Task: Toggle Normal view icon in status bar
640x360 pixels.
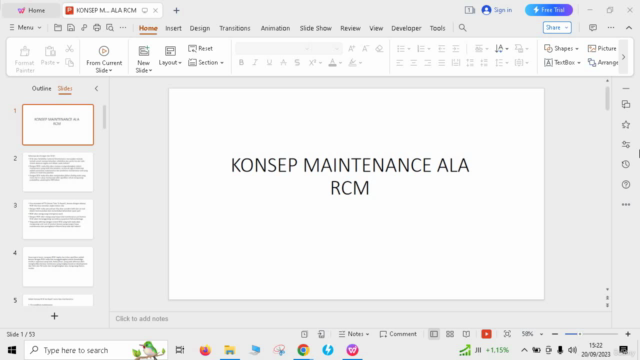Action: click(x=434, y=334)
